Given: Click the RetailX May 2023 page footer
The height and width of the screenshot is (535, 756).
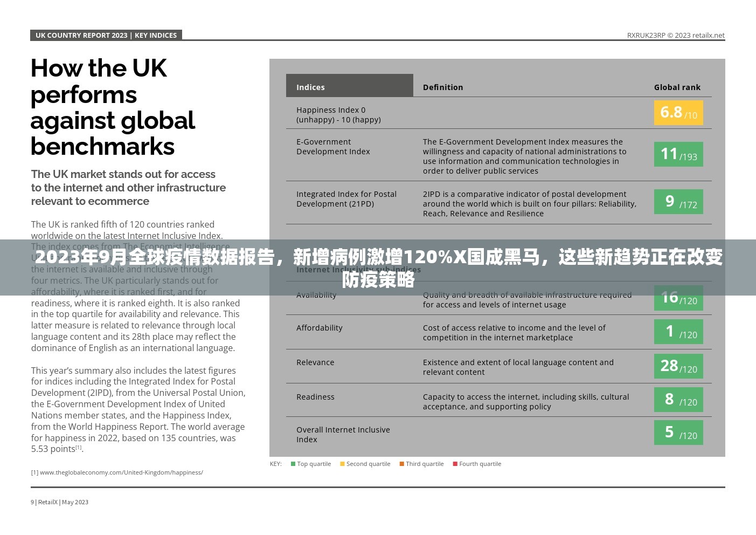Looking at the screenshot, I should (59, 502).
